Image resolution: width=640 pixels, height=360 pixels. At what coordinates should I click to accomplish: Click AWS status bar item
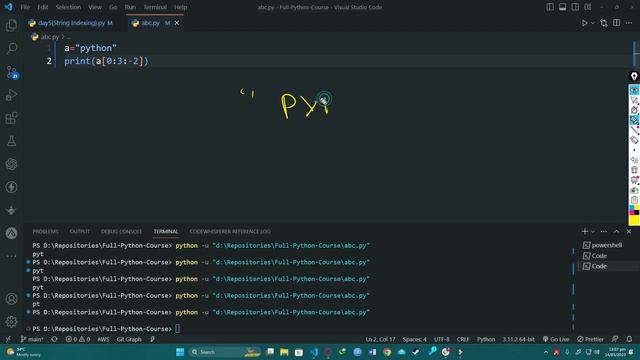103,339
